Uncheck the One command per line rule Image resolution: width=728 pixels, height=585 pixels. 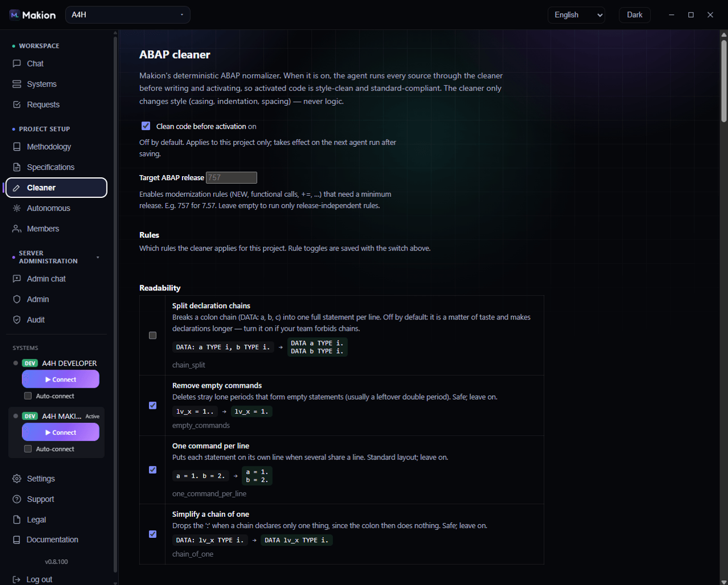coord(152,470)
